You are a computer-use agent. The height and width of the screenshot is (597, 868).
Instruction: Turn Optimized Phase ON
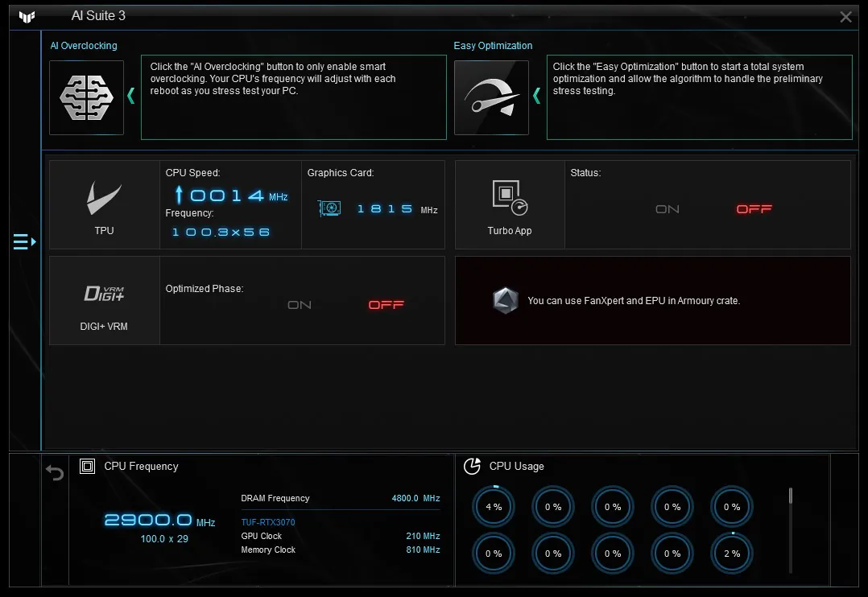pos(300,305)
